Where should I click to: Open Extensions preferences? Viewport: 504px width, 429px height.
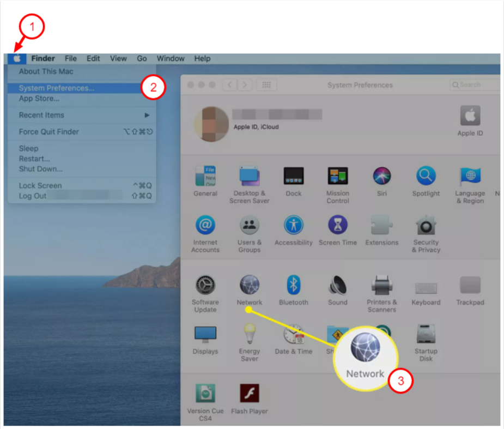[382, 225]
